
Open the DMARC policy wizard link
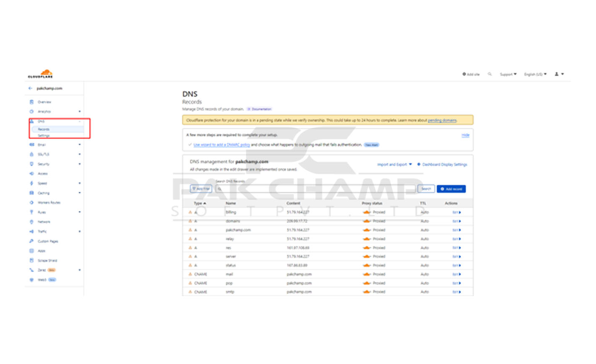click(221, 145)
